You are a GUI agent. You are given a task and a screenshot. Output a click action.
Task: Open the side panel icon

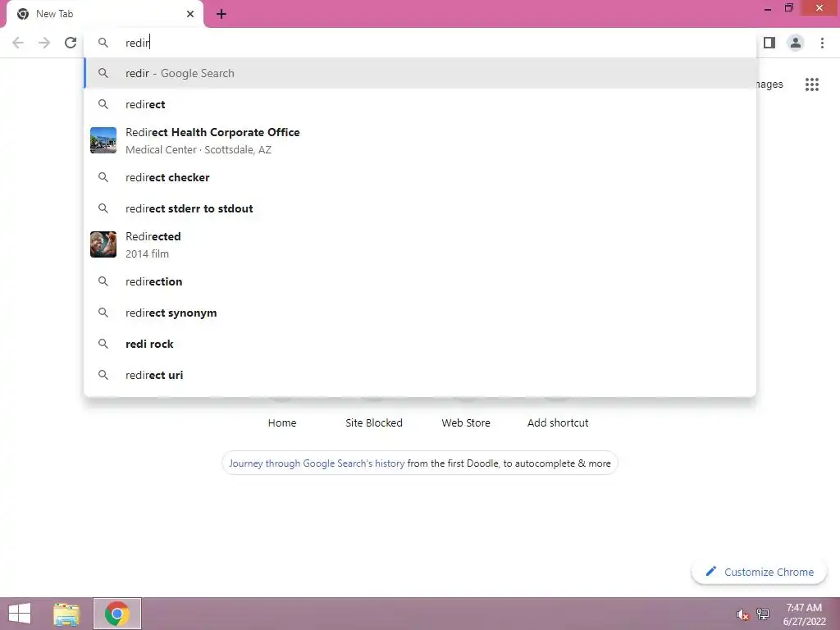(x=769, y=43)
